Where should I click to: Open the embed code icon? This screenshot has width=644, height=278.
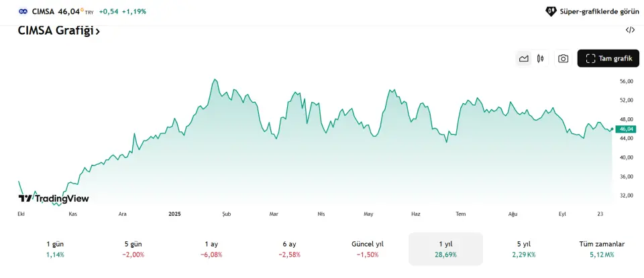(630, 30)
